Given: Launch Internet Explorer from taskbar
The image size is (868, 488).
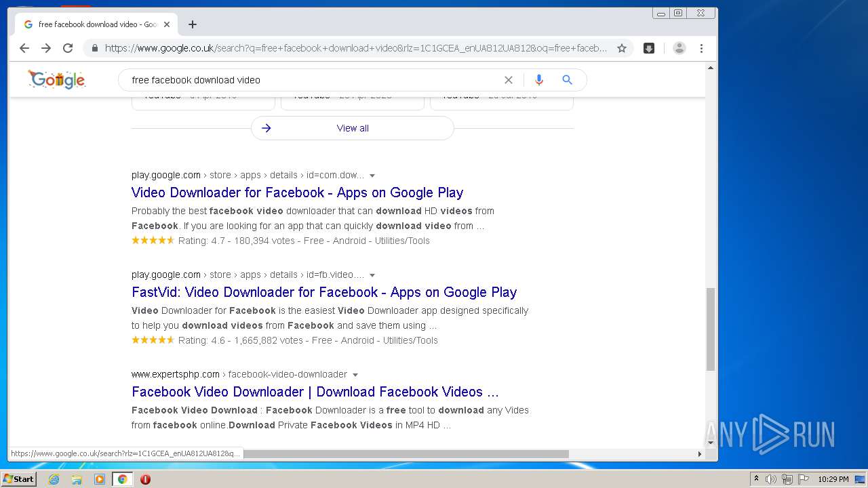Looking at the screenshot, I should click(x=54, y=479).
